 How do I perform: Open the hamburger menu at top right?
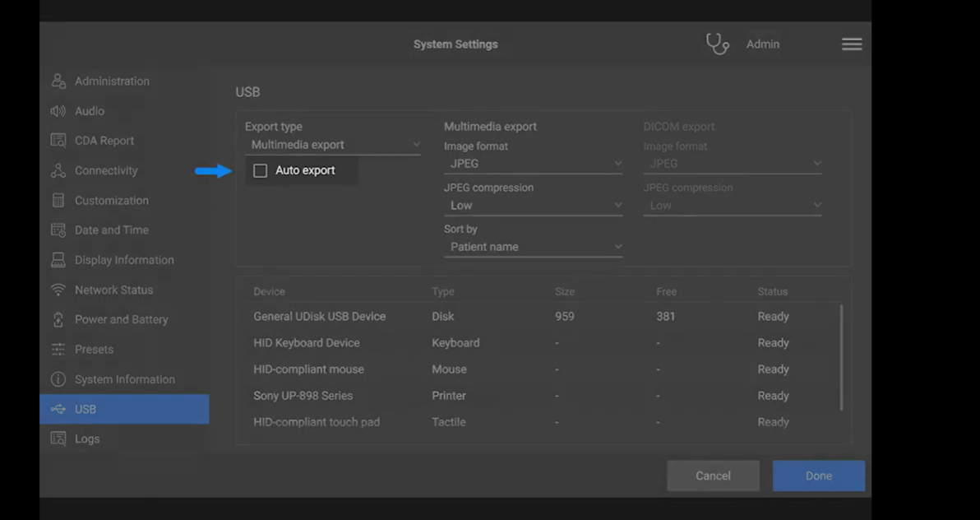(852, 44)
